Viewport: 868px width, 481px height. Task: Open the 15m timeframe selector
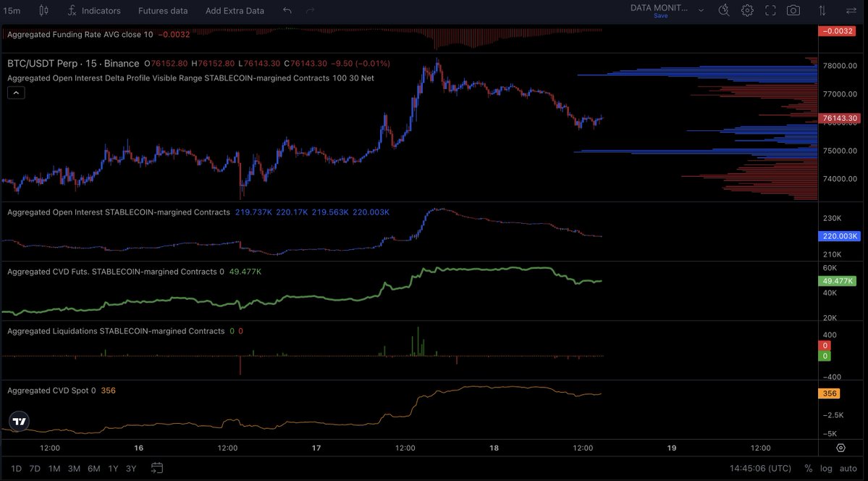(12, 11)
